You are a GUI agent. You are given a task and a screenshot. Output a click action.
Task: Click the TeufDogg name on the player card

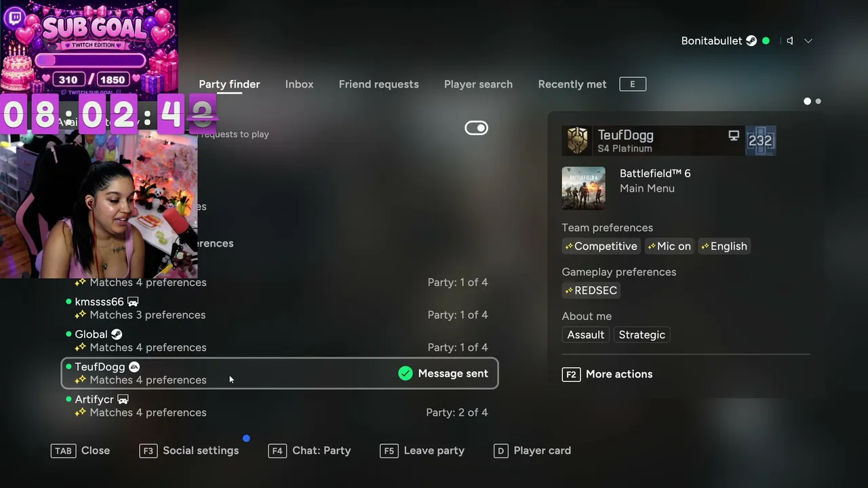(x=625, y=135)
